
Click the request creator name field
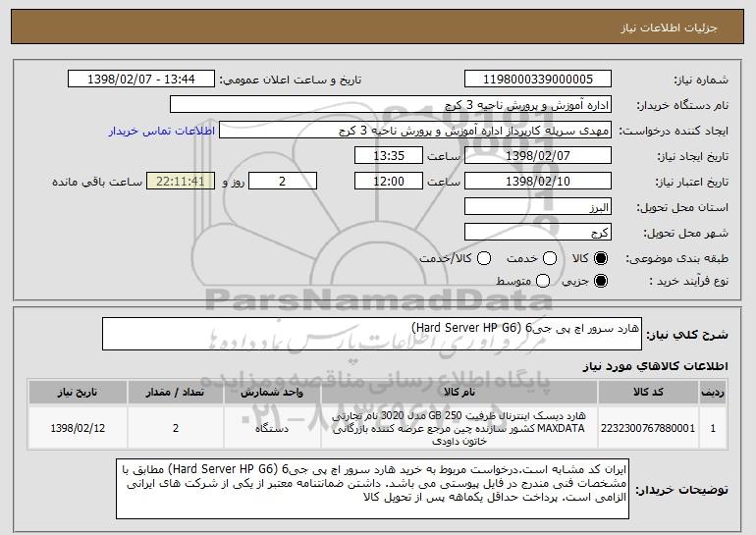415,131
